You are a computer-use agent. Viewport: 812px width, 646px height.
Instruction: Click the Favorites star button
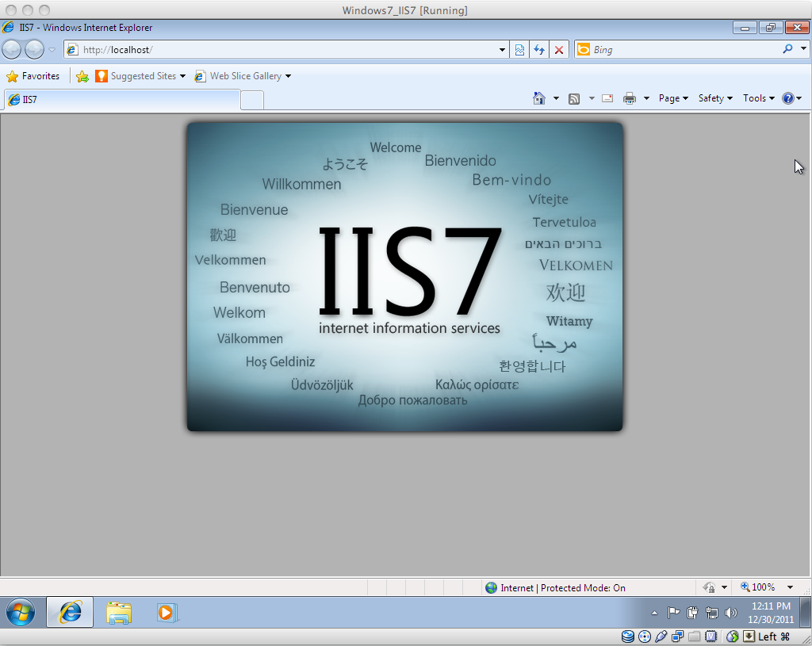click(34, 76)
